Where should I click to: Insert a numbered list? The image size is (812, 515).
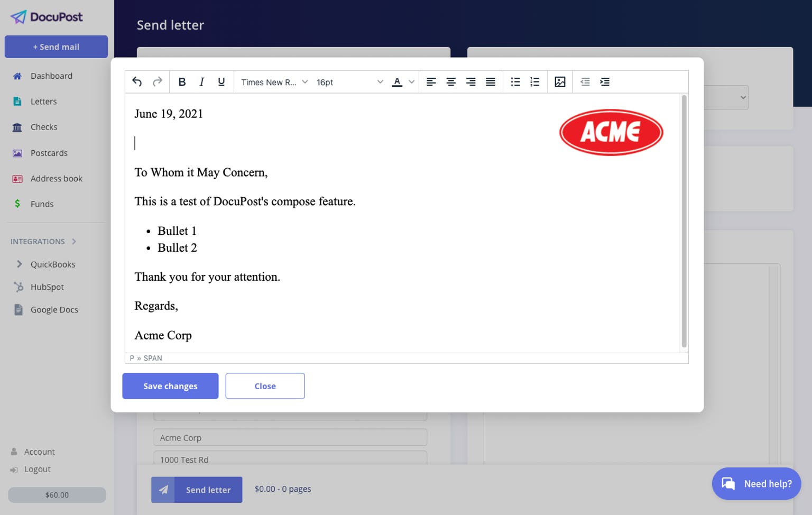(535, 82)
